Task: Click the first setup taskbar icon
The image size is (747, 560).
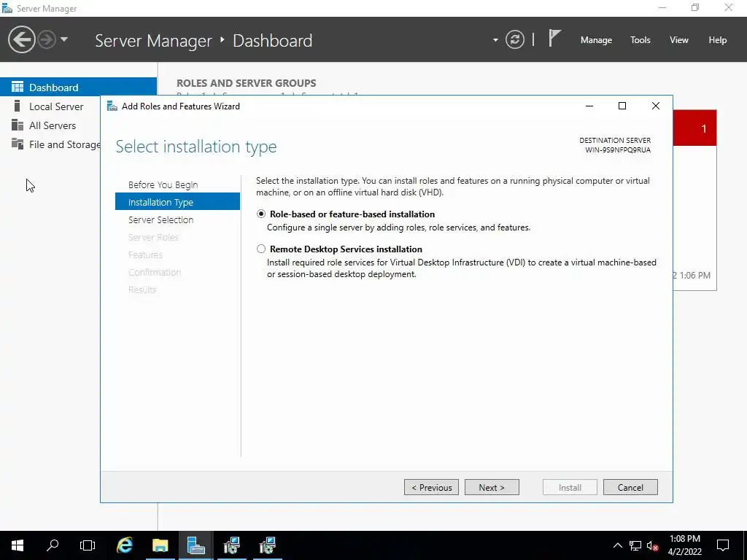Action: 231,545
